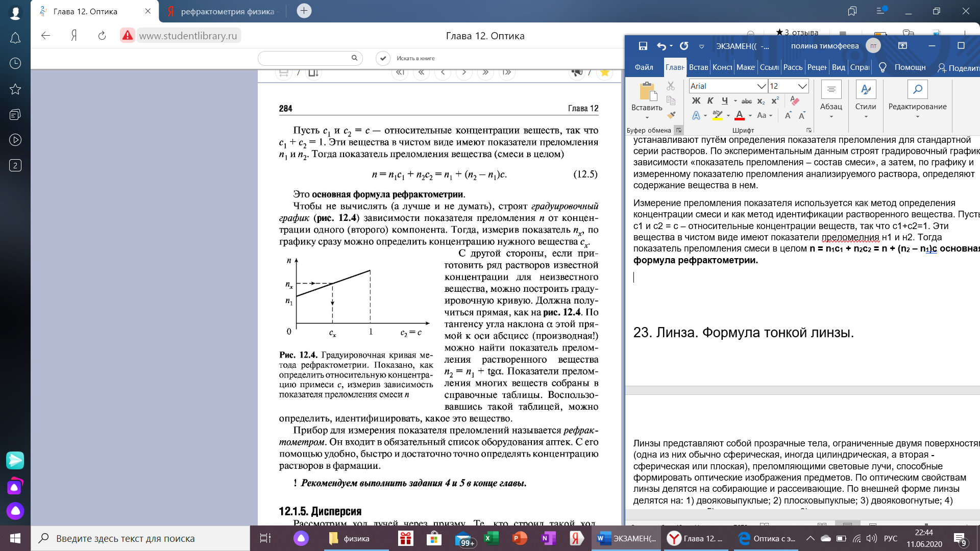Expand the Абзац paragraph group
This screenshot has height=551, width=980.
(x=831, y=101)
